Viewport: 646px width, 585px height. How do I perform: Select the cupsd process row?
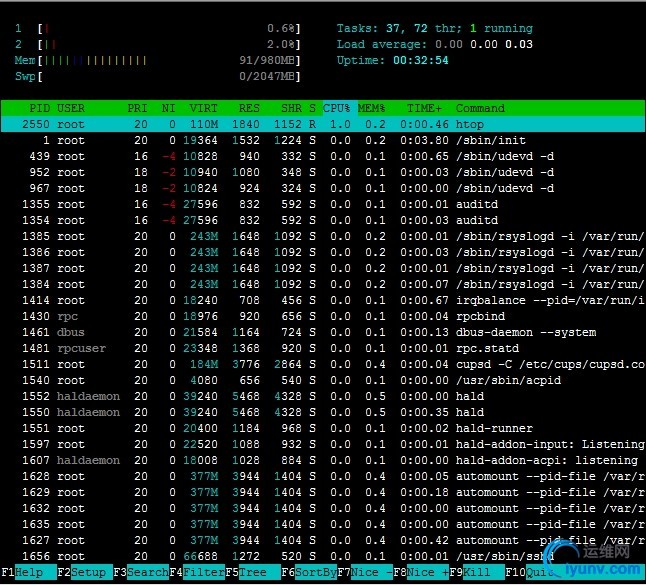pyautogui.click(x=323, y=365)
